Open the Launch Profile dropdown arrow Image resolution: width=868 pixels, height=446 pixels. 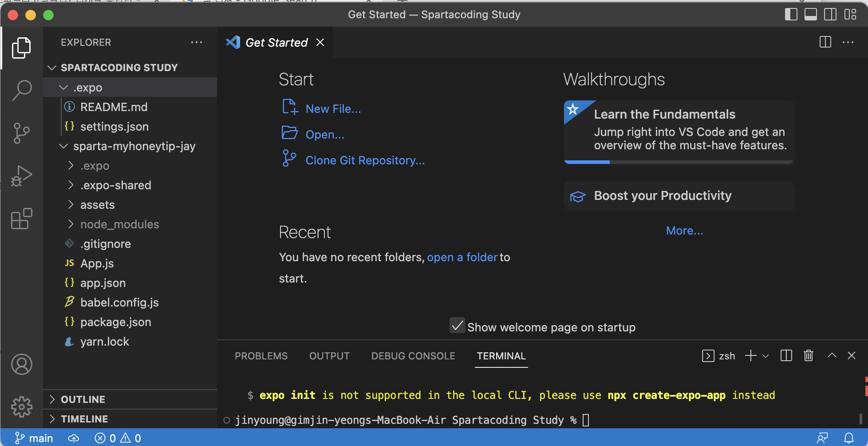coord(765,356)
